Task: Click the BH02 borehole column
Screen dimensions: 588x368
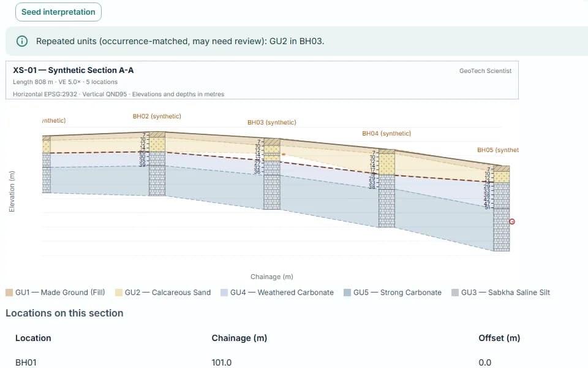Action: click(157, 164)
